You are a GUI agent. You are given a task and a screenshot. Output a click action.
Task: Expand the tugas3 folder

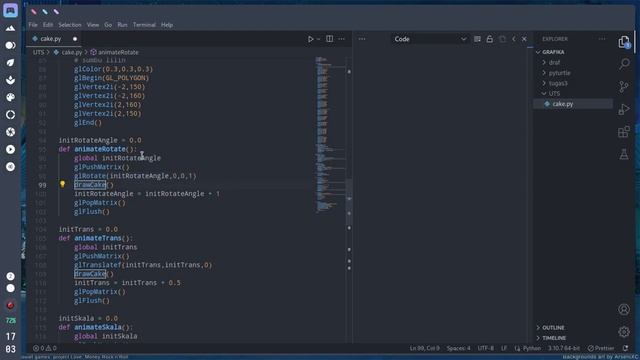(558, 83)
